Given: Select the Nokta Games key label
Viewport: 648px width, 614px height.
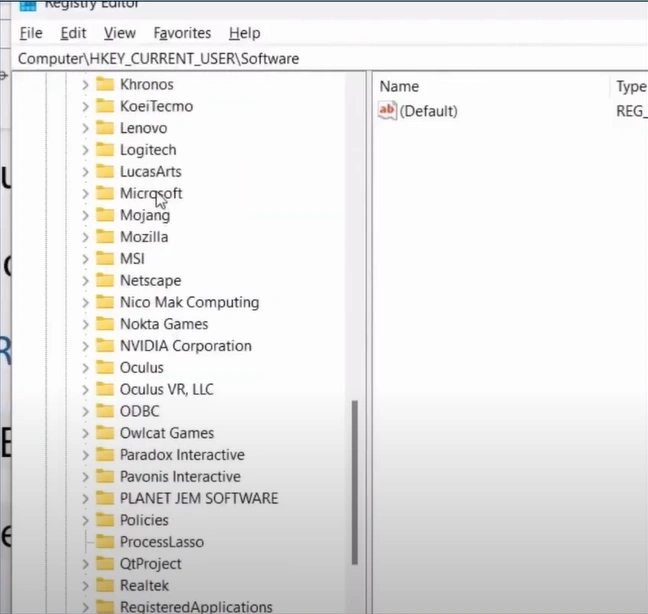Looking at the screenshot, I should pos(164,324).
